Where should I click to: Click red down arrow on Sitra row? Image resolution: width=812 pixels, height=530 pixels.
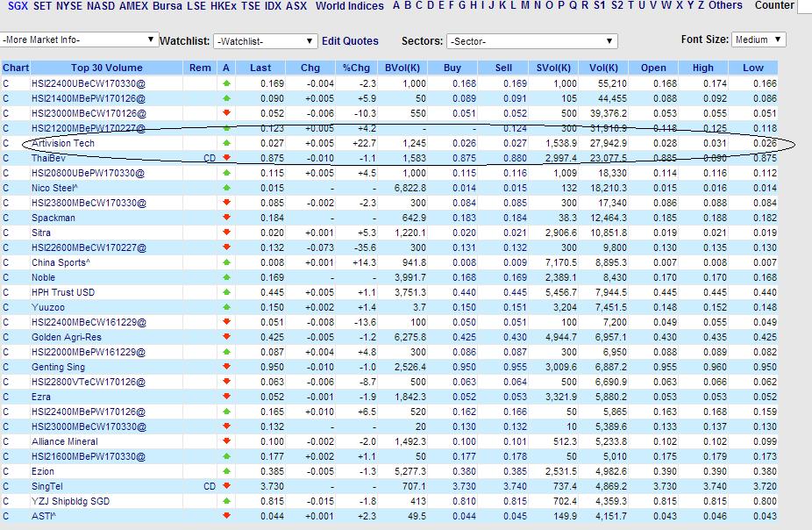coord(226,233)
